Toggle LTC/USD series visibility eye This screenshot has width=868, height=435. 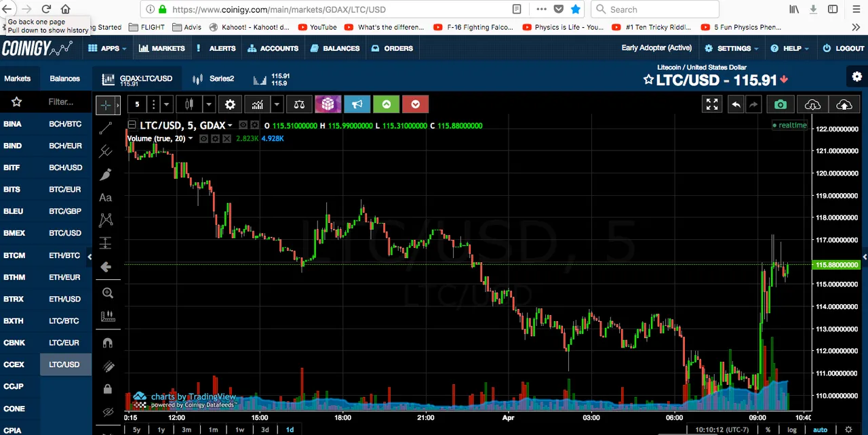[x=243, y=125]
